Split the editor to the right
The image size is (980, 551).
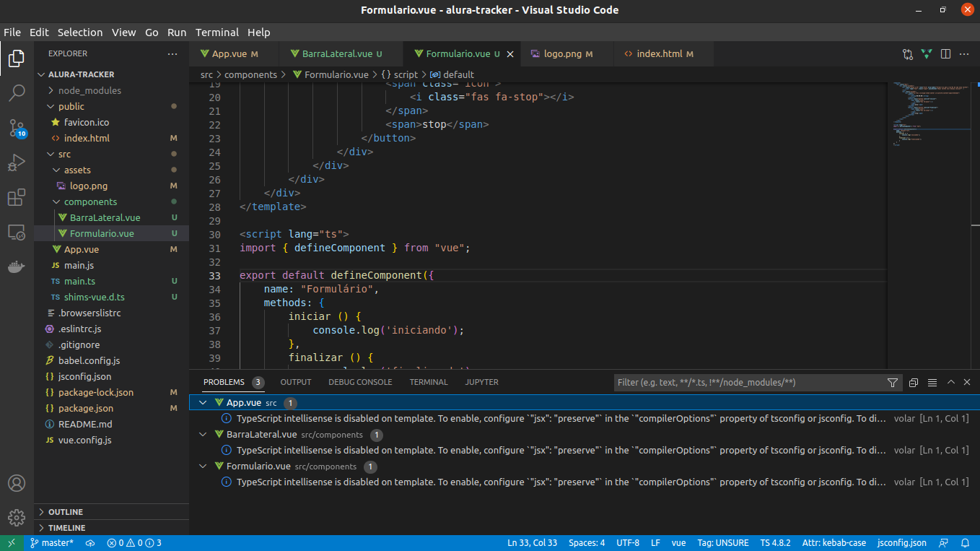click(x=945, y=54)
